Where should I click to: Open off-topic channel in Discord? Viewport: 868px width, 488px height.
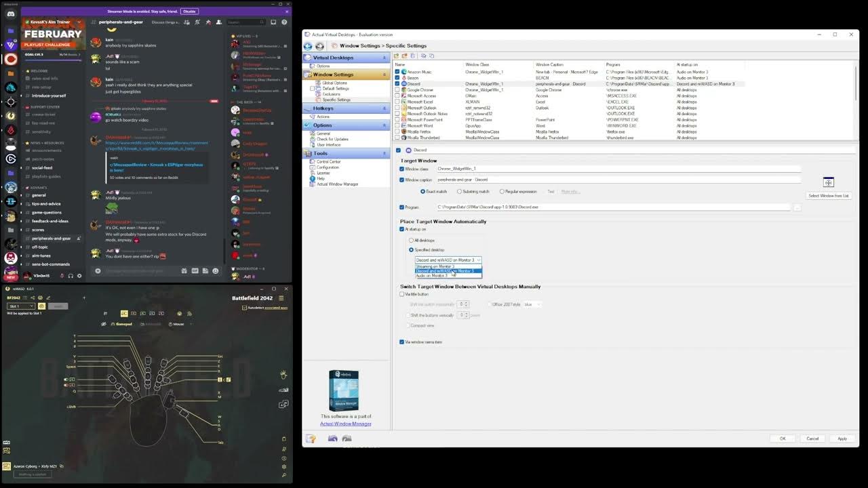pos(40,247)
